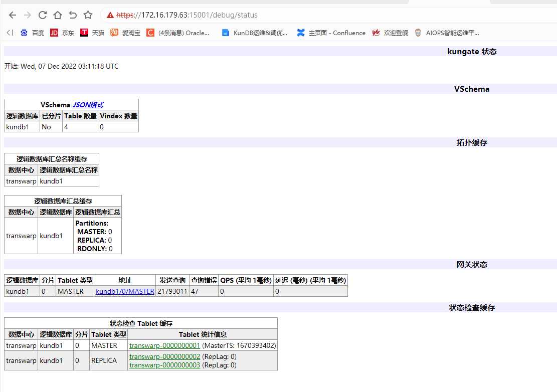Click the Not Secure warning triangle icon
The width and height of the screenshot is (557, 392).
click(110, 15)
